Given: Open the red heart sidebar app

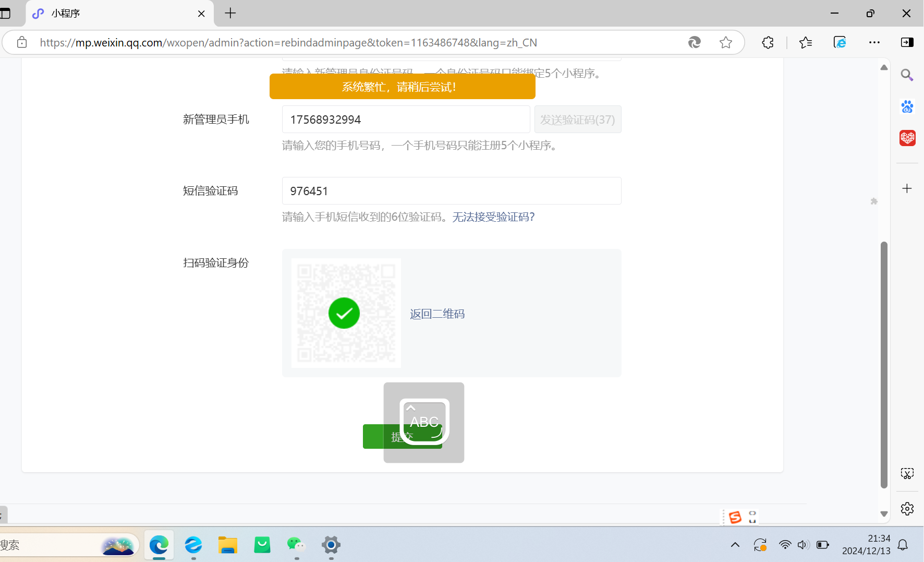Looking at the screenshot, I should 907,138.
